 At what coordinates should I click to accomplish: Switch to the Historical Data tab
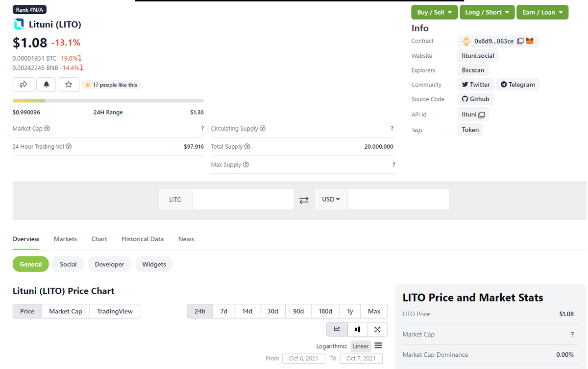[143, 239]
